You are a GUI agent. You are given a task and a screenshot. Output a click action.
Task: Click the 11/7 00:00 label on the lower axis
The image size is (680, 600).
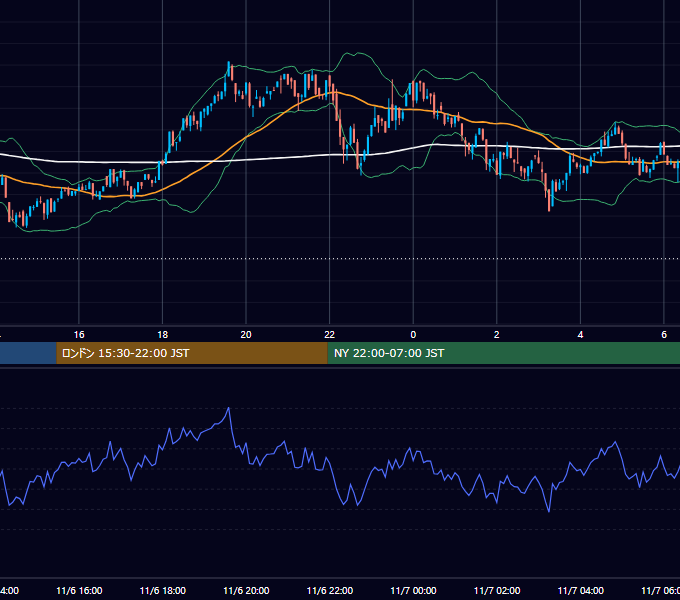(x=413, y=590)
